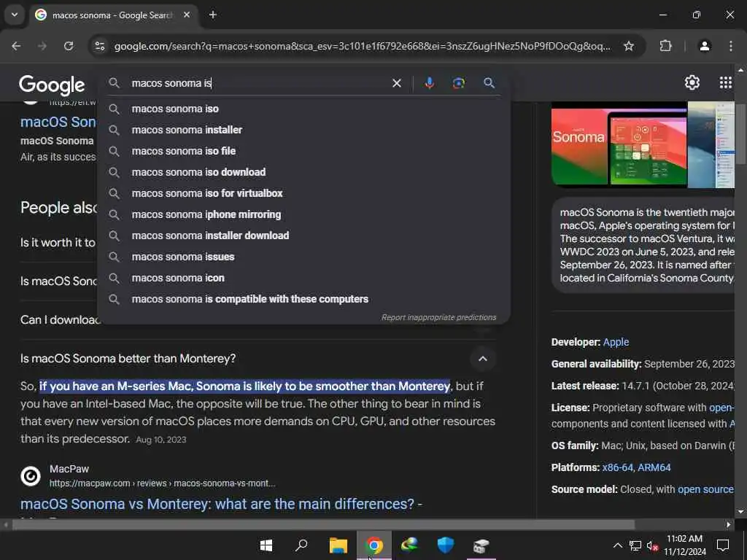
Task: Open the Windows Start menu
Action: click(x=266, y=545)
